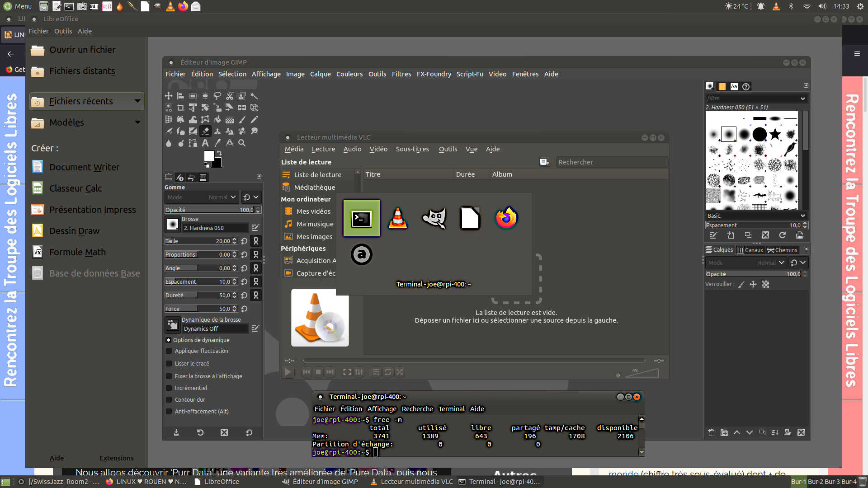Select the Free Select lasso tool
Screen dimensions: 868x488
tap(217, 96)
